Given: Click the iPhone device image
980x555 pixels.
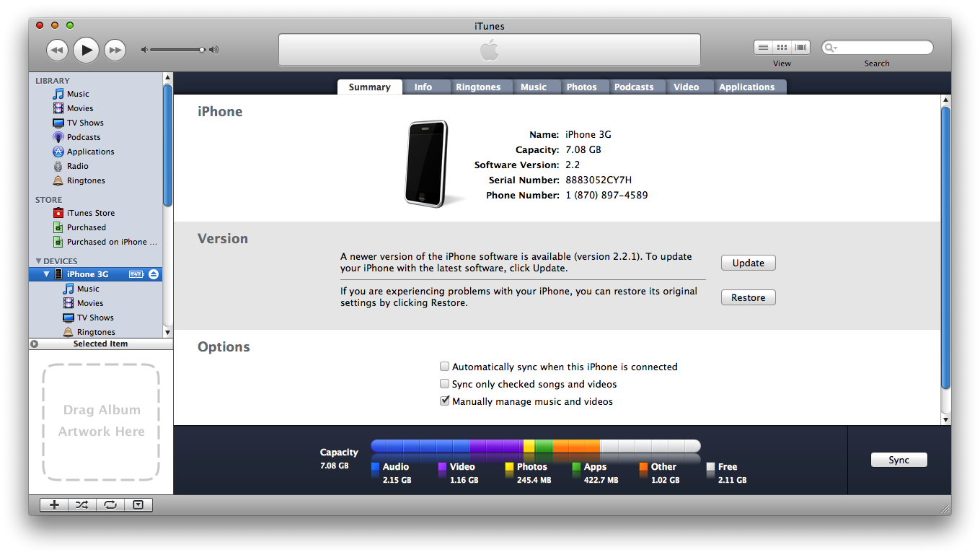Looking at the screenshot, I should [426, 163].
